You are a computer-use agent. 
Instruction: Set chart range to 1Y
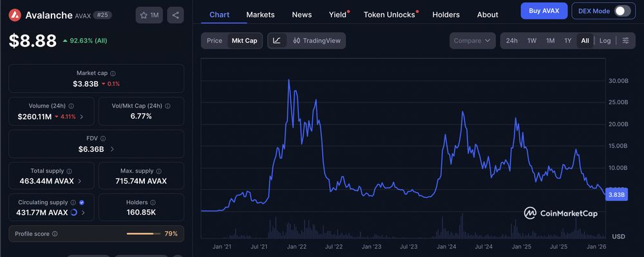coord(568,41)
